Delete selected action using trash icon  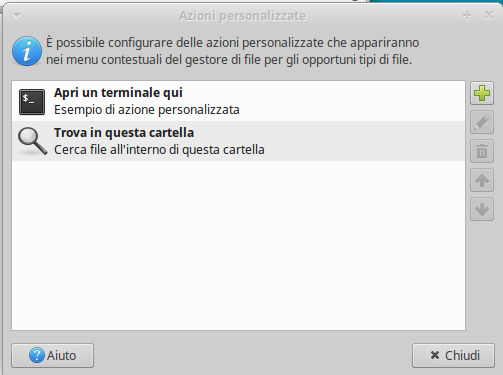coord(482,151)
